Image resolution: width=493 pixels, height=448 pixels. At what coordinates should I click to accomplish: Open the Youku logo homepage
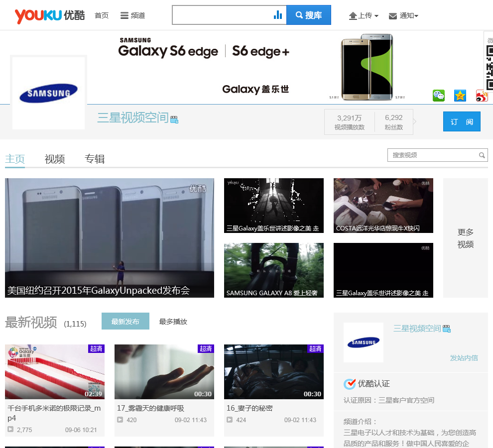[50, 15]
